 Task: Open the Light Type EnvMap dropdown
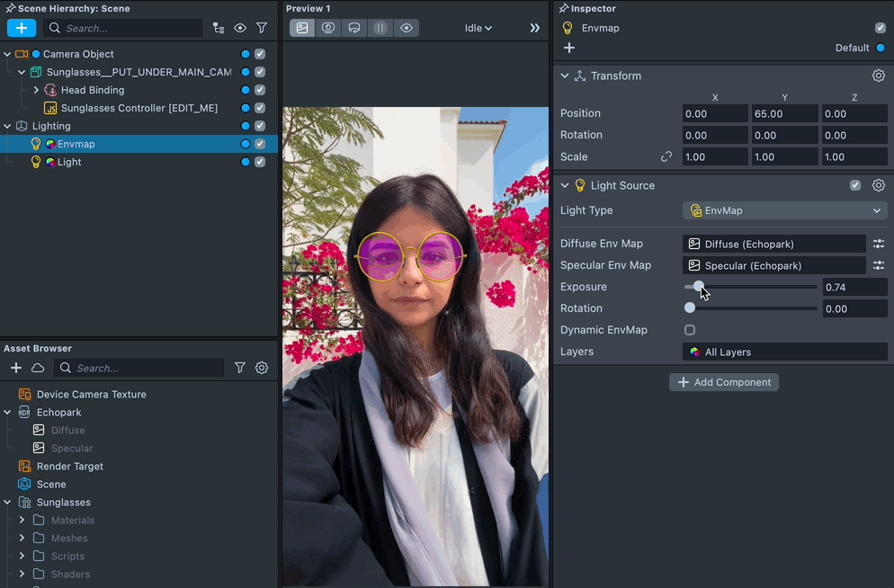784,210
